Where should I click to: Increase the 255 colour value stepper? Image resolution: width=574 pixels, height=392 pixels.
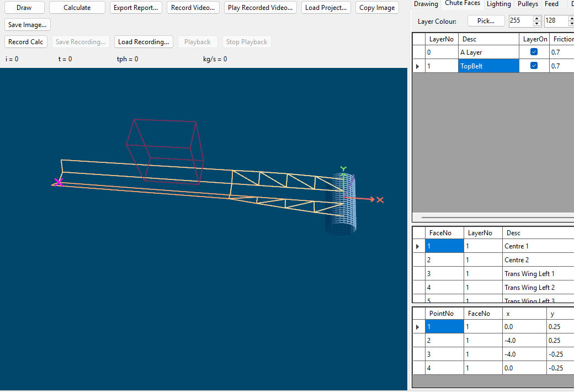click(536, 18)
